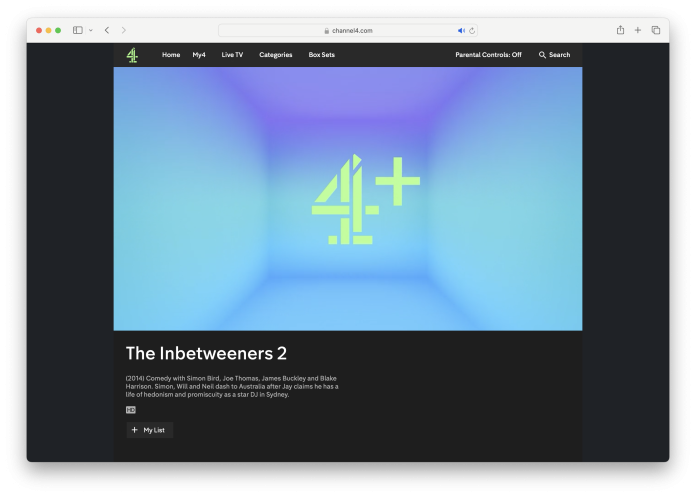Add The Inbetweeners 2 to My List
This screenshot has height=497, width=696.
click(150, 430)
